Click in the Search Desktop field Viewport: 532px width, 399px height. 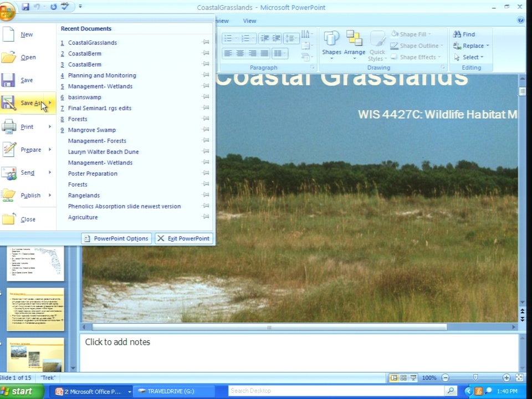point(336,391)
